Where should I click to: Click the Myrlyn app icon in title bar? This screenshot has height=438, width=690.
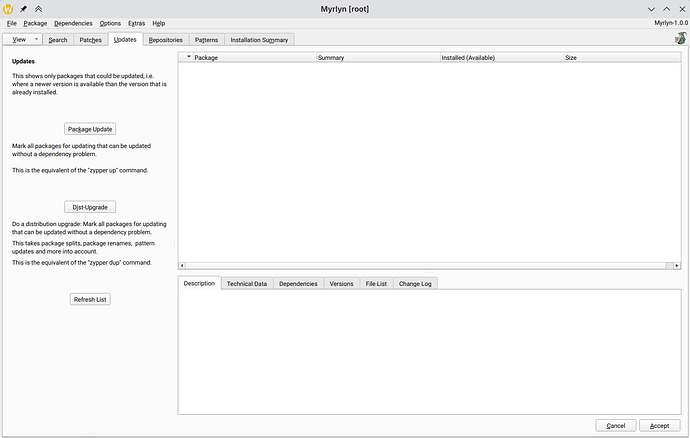click(x=9, y=8)
